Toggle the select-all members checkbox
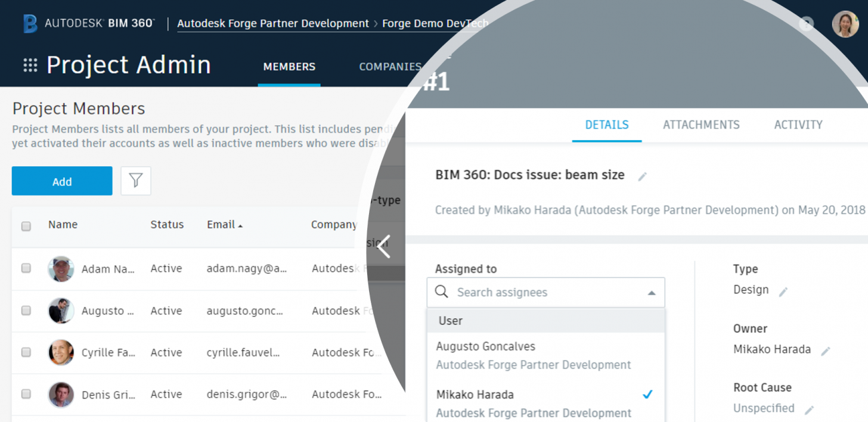Image resolution: width=868 pixels, height=422 pixels. tap(26, 226)
